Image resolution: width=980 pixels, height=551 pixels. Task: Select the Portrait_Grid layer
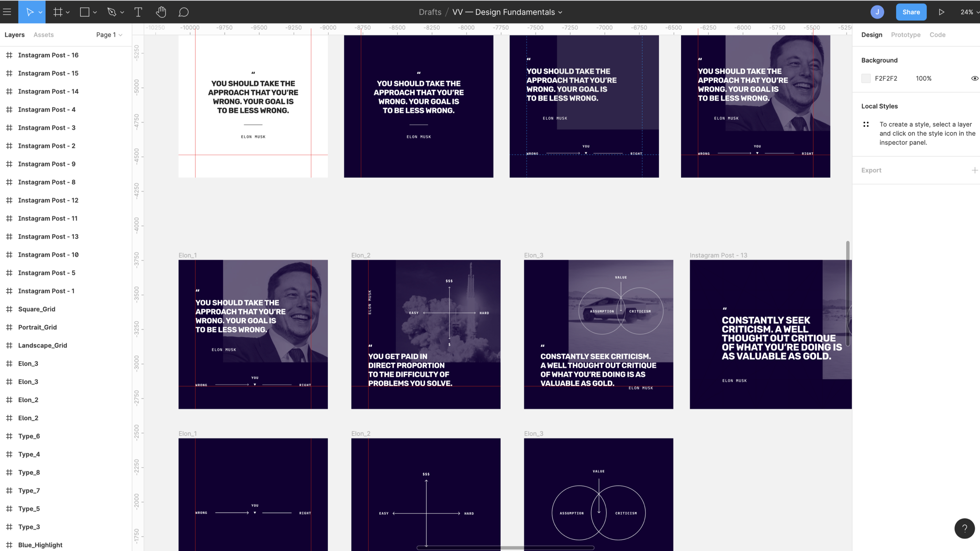point(37,327)
